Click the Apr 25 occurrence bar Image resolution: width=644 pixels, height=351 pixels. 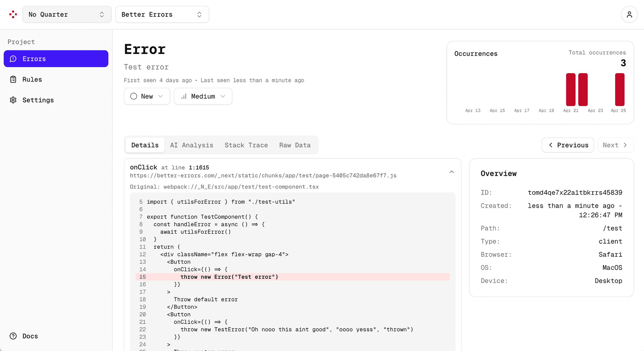click(x=619, y=90)
